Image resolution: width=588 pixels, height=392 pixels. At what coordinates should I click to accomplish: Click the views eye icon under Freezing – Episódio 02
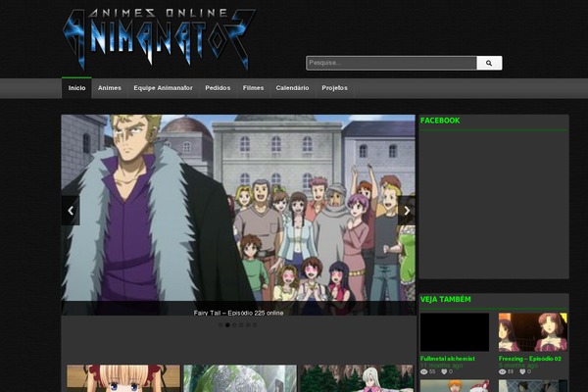[503, 371]
